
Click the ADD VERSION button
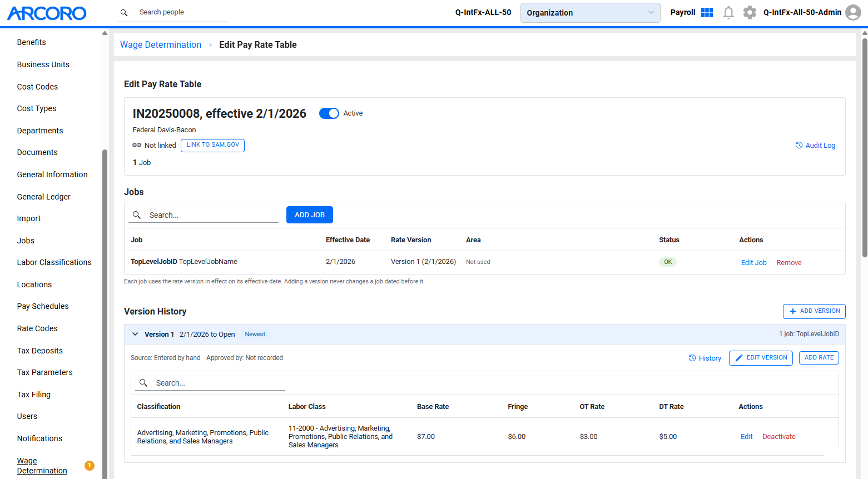coord(814,311)
